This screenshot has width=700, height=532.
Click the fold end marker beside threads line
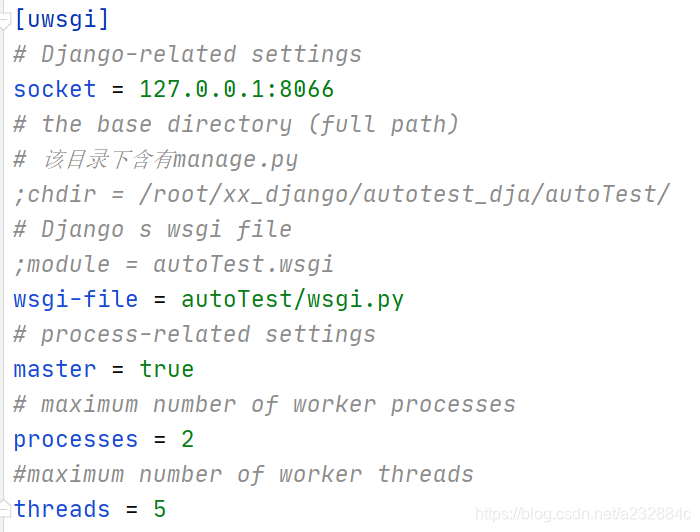coord(4,508)
